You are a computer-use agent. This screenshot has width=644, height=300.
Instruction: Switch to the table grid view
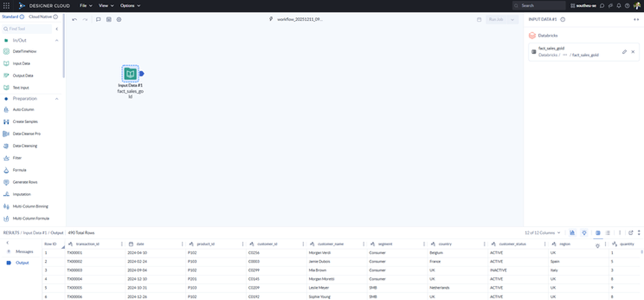598,233
